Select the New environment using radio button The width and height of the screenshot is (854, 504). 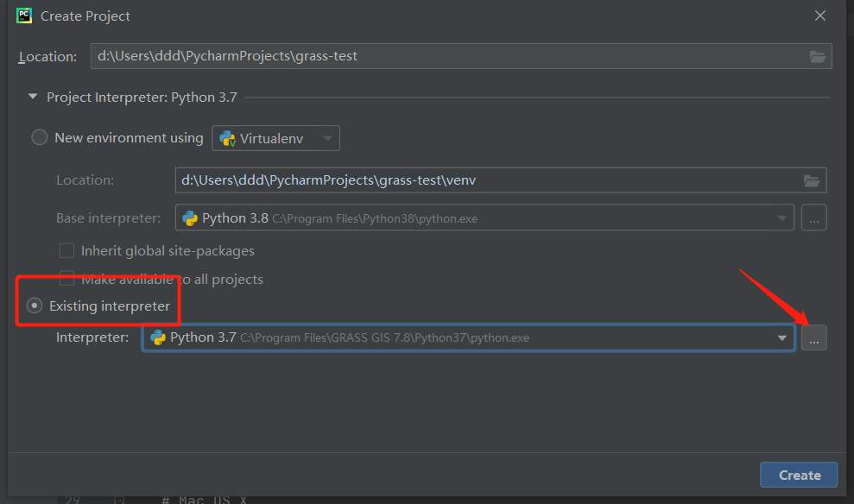tap(39, 137)
